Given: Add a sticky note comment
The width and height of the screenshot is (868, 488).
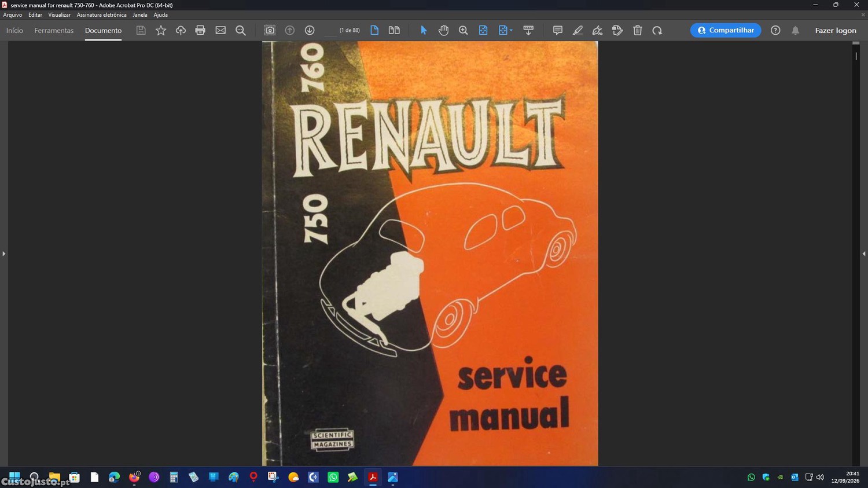Looking at the screenshot, I should click(x=557, y=30).
